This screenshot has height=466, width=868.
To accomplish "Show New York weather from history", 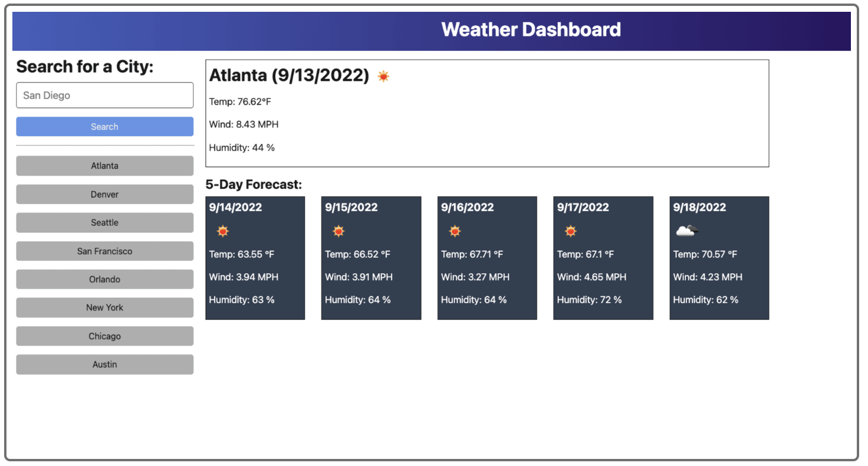I will 105,307.
